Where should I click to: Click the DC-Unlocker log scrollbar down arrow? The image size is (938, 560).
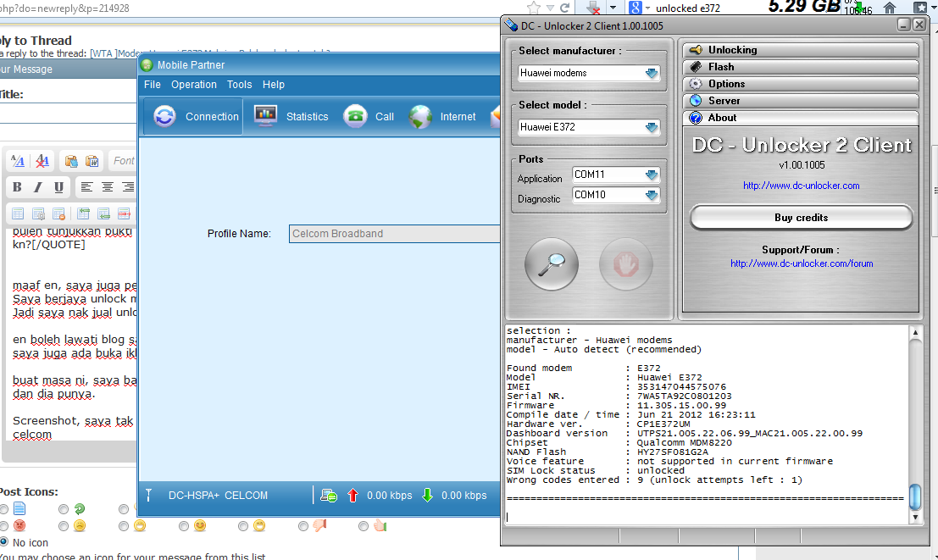pos(915,517)
